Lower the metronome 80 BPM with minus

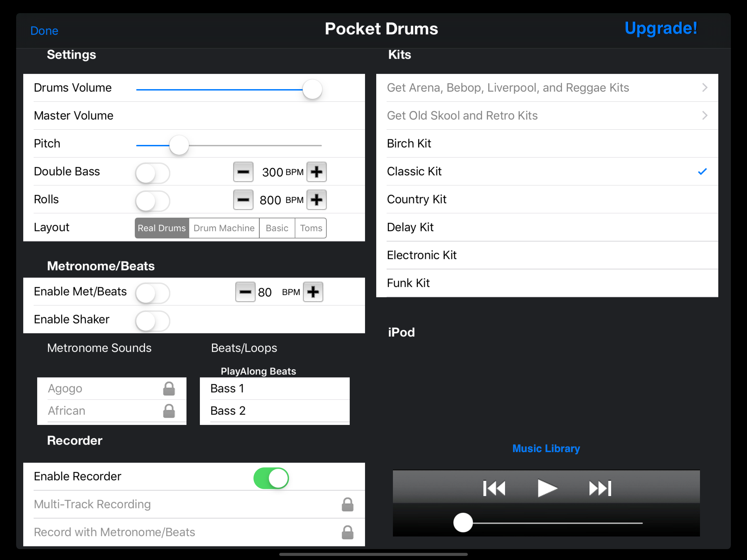click(x=245, y=292)
